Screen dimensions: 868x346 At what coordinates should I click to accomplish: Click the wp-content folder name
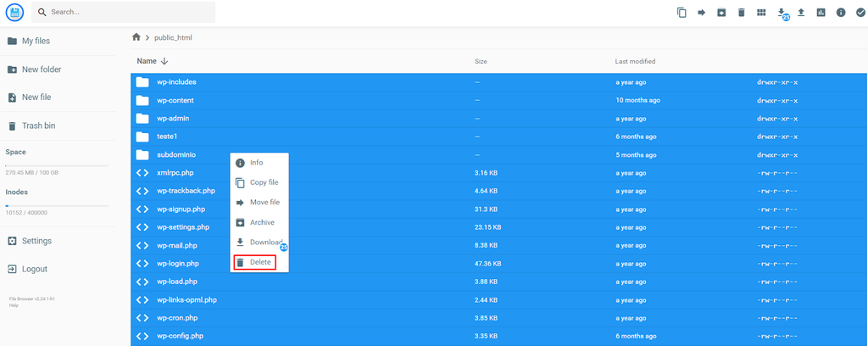click(175, 100)
